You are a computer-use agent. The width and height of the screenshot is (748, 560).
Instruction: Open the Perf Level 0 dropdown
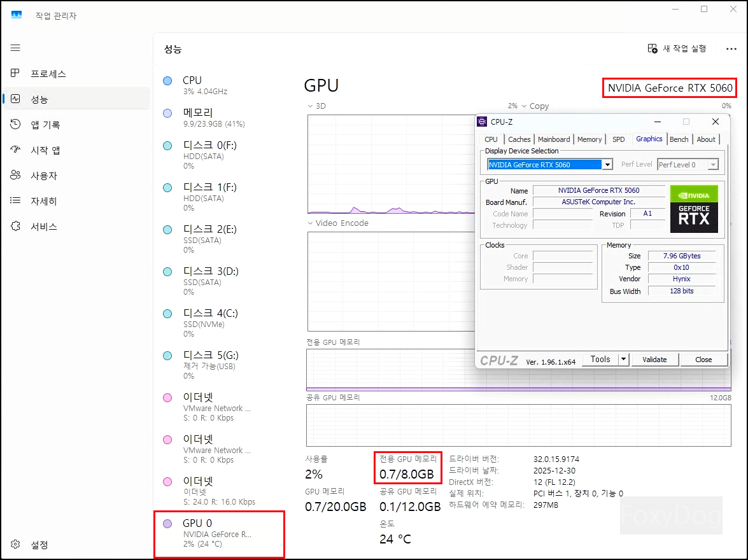[x=688, y=165]
